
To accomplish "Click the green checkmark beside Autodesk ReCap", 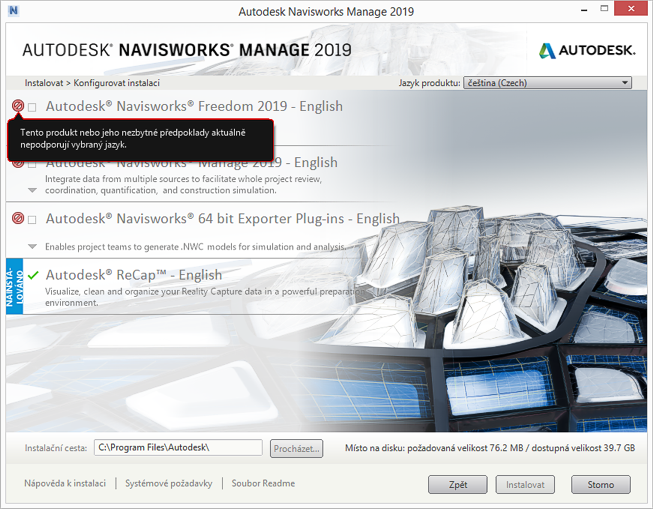I will (x=33, y=275).
